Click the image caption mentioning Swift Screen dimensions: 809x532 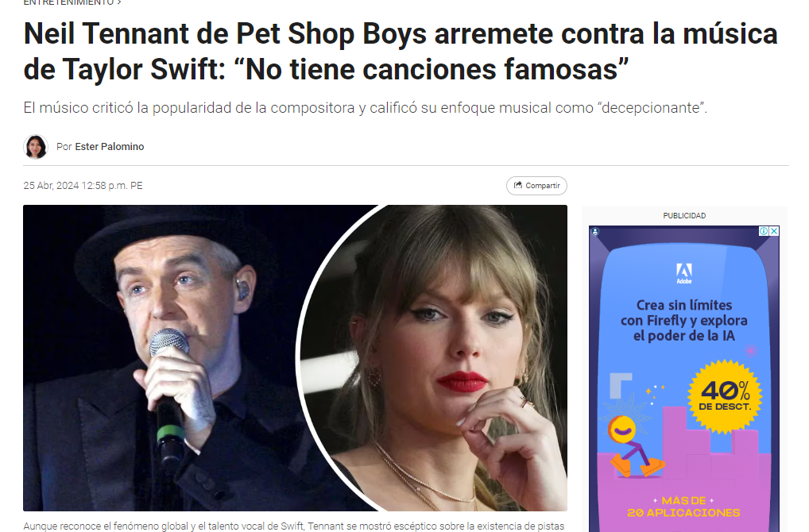pyautogui.click(x=294, y=526)
